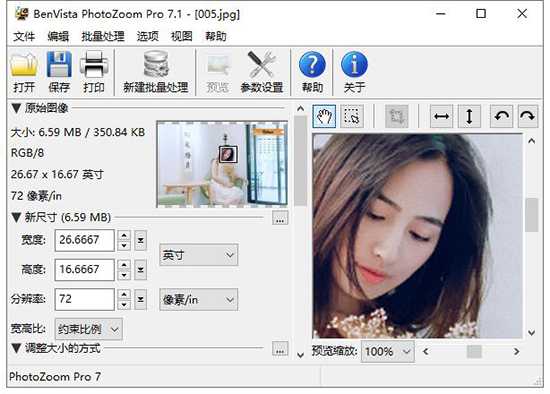Increase the 宽度 value with the up arrow

[124, 235]
